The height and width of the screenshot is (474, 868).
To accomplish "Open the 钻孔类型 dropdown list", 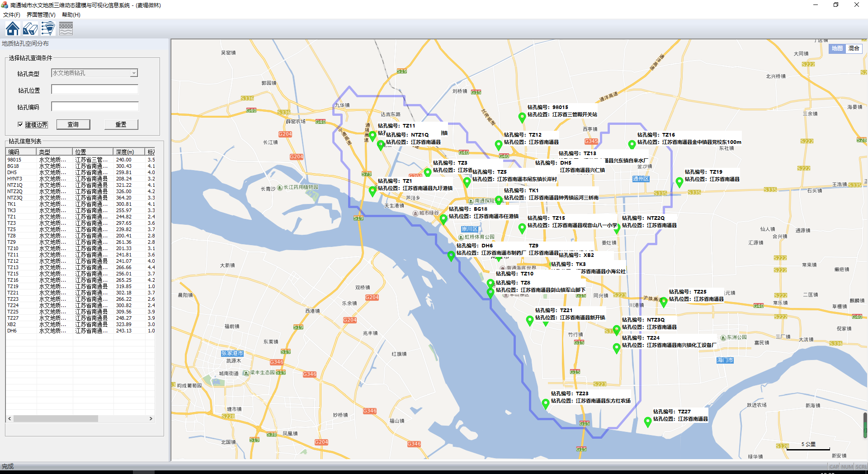I will pos(134,73).
